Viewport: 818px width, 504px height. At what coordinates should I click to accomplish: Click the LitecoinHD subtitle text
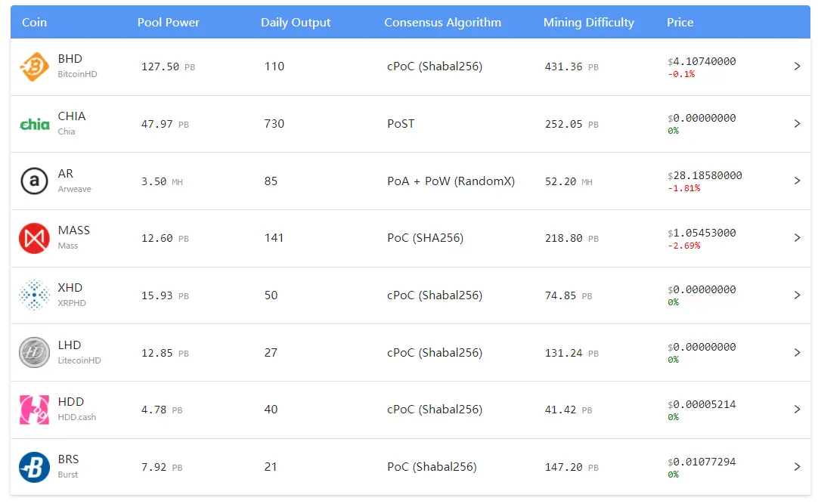point(79,360)
